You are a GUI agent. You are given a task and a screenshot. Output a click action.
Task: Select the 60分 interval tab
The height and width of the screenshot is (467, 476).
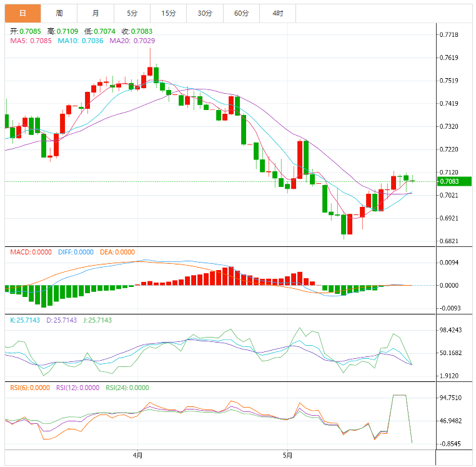pyautogui.click(x=241, y=13)
